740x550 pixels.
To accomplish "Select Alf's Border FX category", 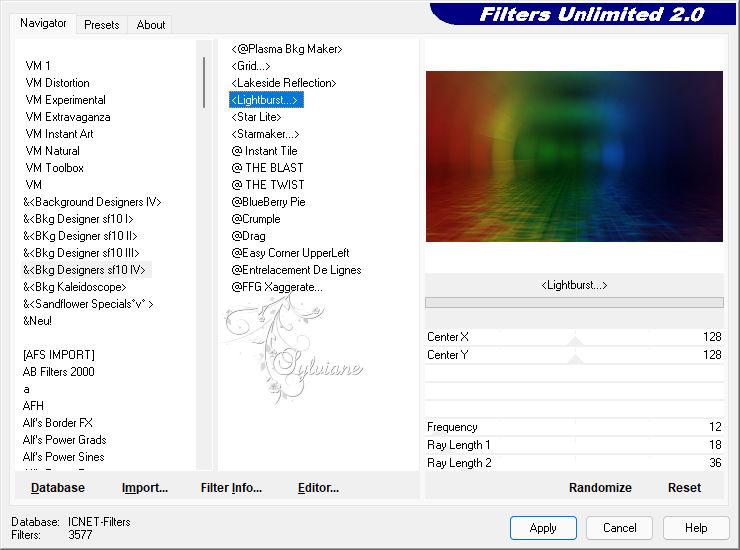I will tap(58, 423).
